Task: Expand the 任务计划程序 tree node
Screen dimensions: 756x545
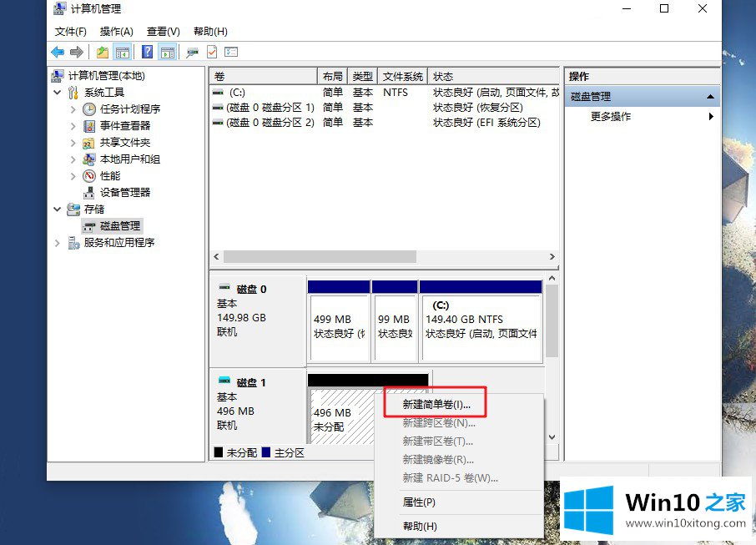Action: (x=73, y=109)
